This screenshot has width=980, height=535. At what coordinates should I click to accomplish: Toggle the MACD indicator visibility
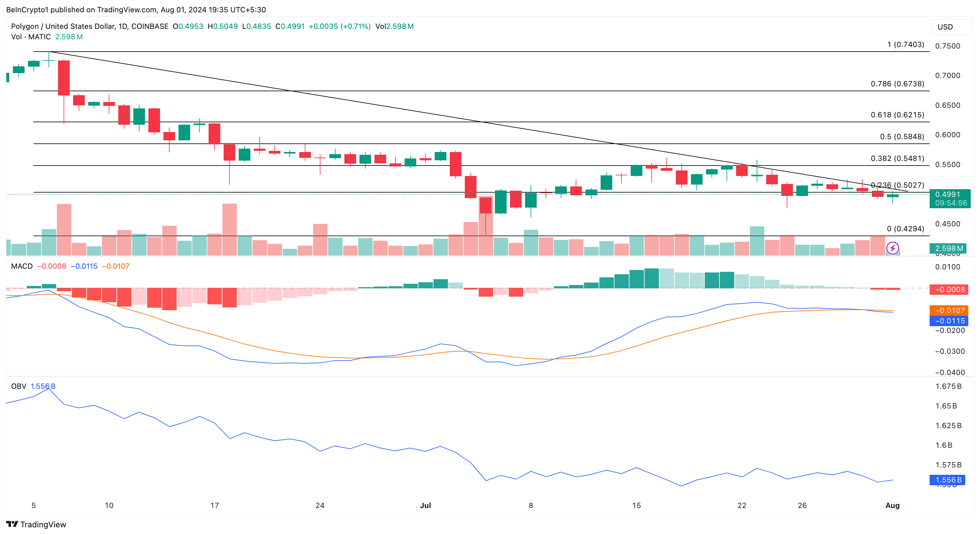point(22,266)
